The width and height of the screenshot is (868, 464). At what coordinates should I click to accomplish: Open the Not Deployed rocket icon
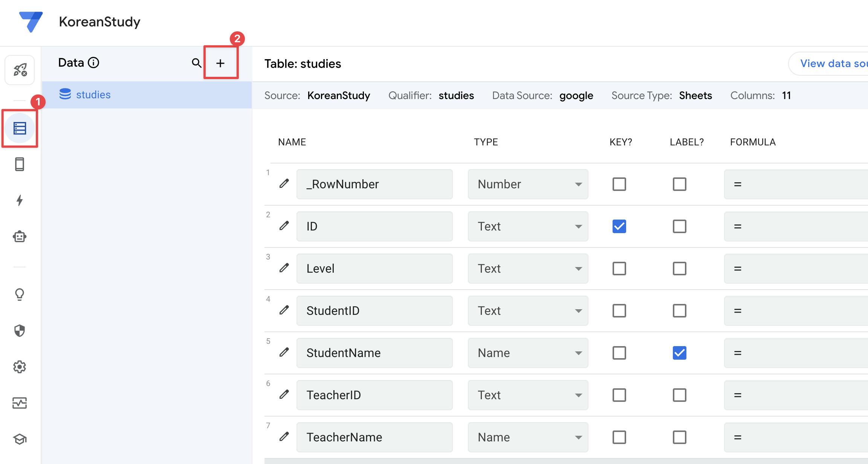(20, 70)
